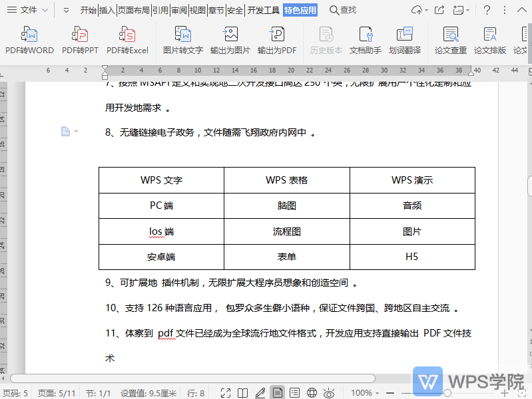Toggle eye protection mode icon
The image size is (532, 399).
click(329, 393)
